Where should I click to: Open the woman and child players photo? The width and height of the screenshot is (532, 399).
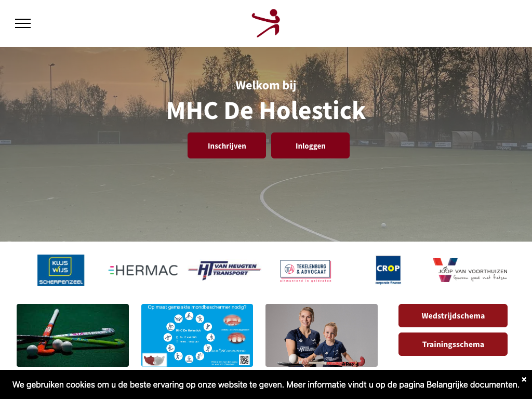click(321, 335)
